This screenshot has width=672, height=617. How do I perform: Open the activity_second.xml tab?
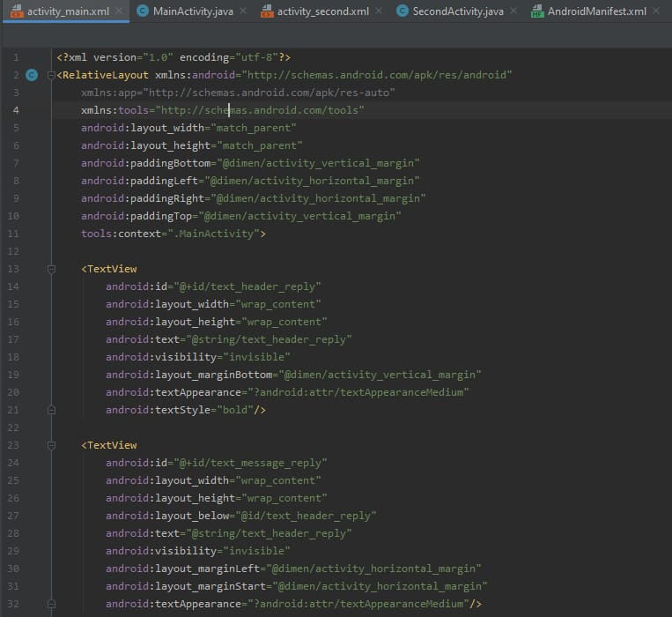322,11
